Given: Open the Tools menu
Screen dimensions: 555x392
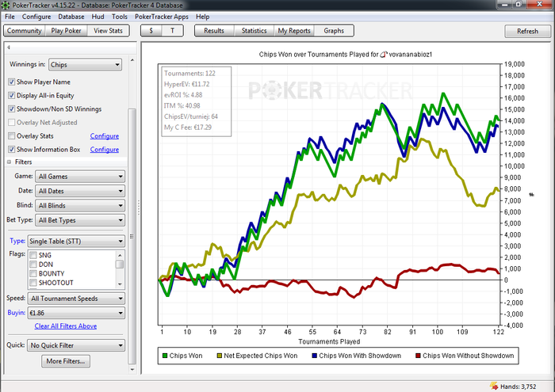Looking at the screenshot, I should pyautogui.click(x=120, y=17).
